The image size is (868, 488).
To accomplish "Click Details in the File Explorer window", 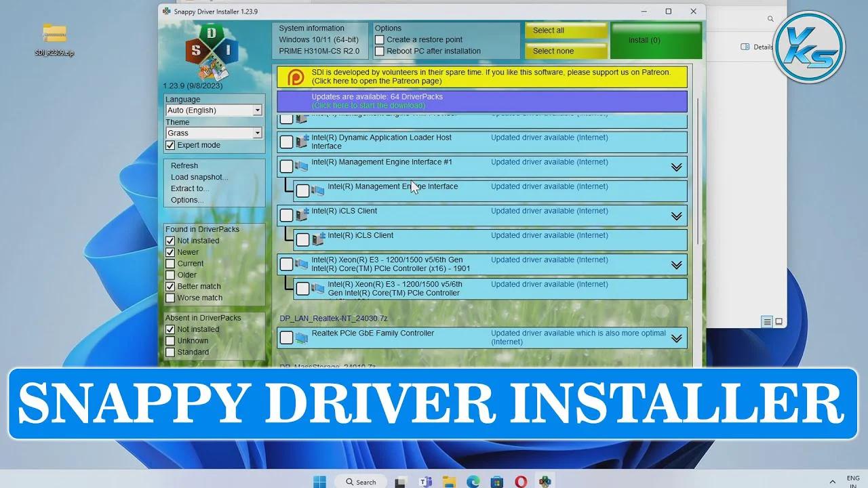I will 763,47.
